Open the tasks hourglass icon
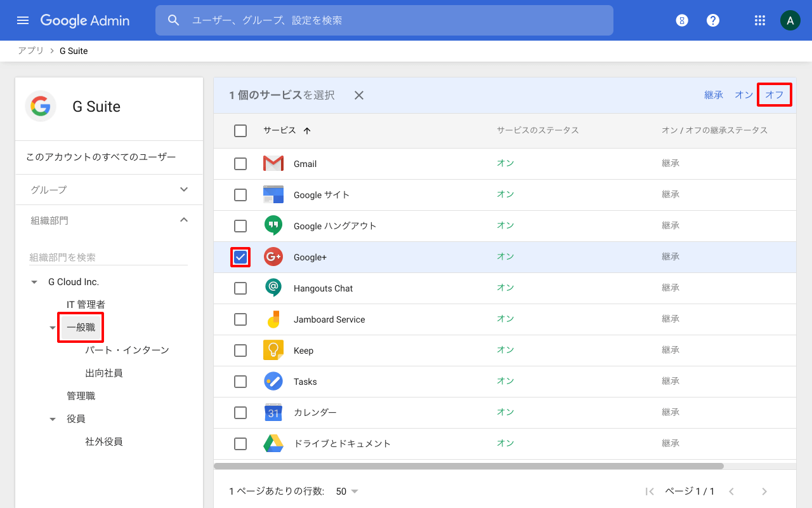 point(682,20)
